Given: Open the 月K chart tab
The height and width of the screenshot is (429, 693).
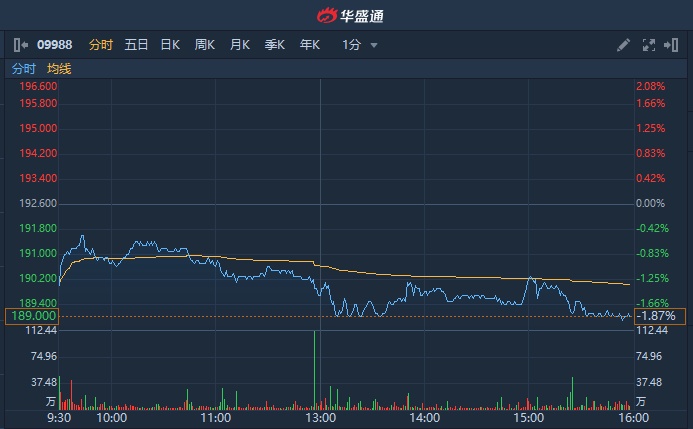Looking at the screenshot, I should click(240, 45).
